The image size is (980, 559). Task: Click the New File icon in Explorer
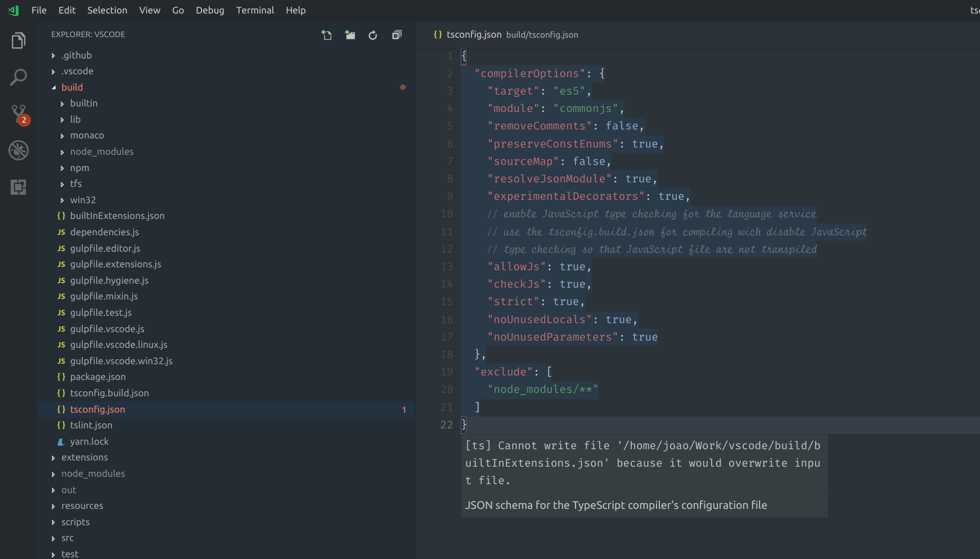pyautogui.click(x=326, y=35)
